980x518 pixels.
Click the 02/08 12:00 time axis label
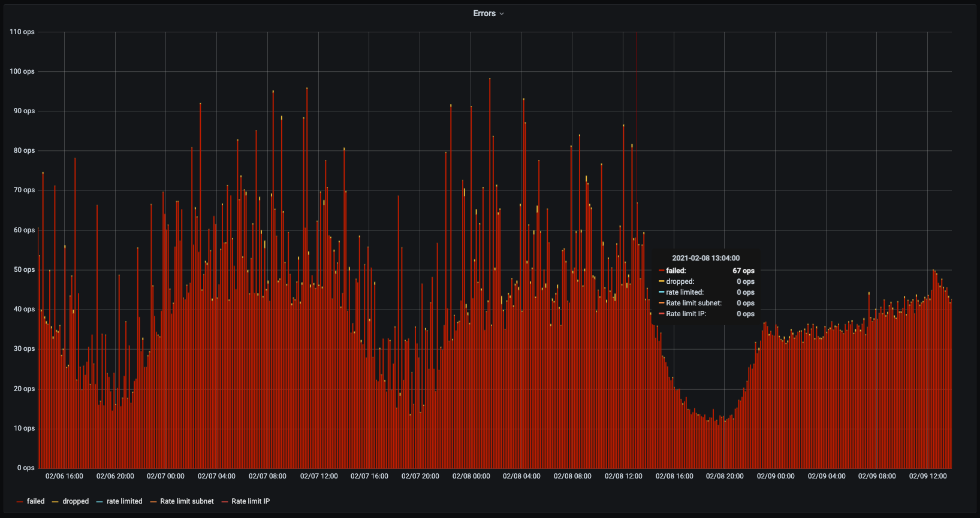(623, 476)
